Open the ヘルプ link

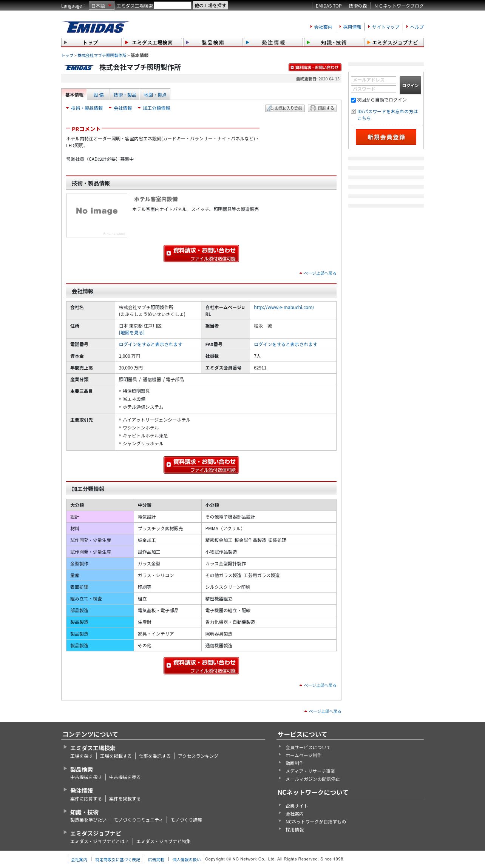[417, 27]
